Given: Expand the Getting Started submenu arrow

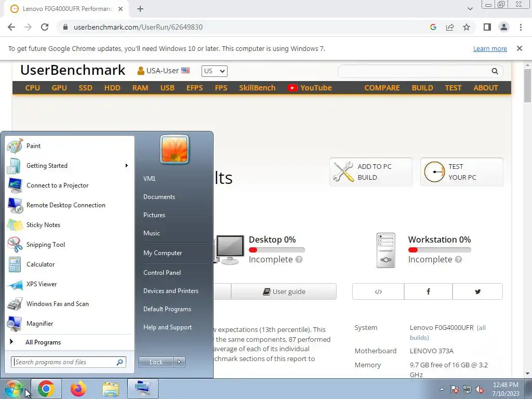Looking at the screenshot, I should point(127,166).
